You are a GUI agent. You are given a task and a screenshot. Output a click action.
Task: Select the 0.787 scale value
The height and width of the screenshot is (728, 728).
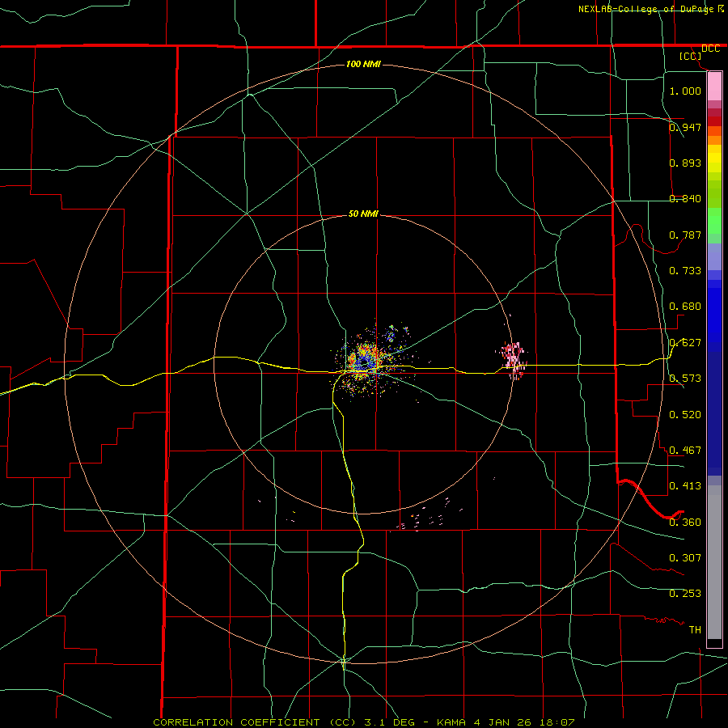pyautogui.click(x=685, y=235)
